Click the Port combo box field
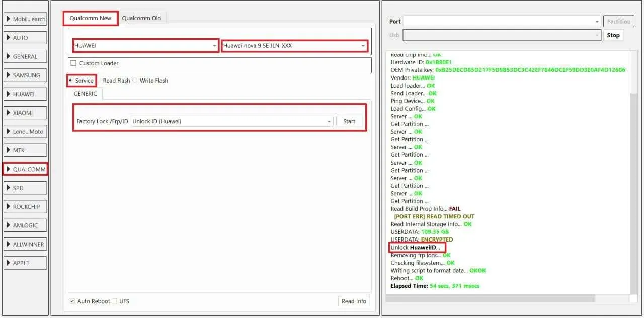Image resolution: width=644 pixels, height=318 pixels. [x=498, y=22]
